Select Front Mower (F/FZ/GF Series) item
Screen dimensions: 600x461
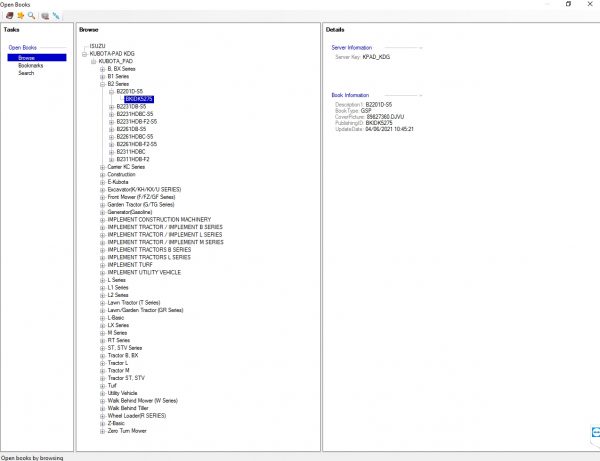click(x=141, y=197)
